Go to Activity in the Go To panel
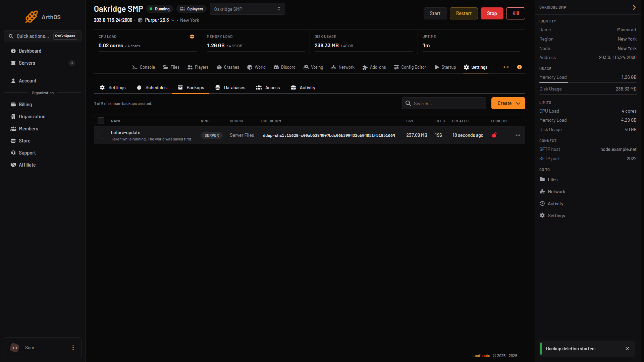Image resolution: width=644 pixels, height=362 pixels. pyautogui.click(x=551, y=203)
